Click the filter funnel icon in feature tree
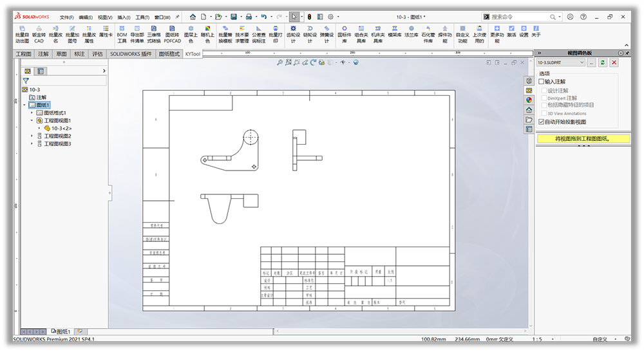The width and height of the screenshot is (644, 352). (26, 81)
